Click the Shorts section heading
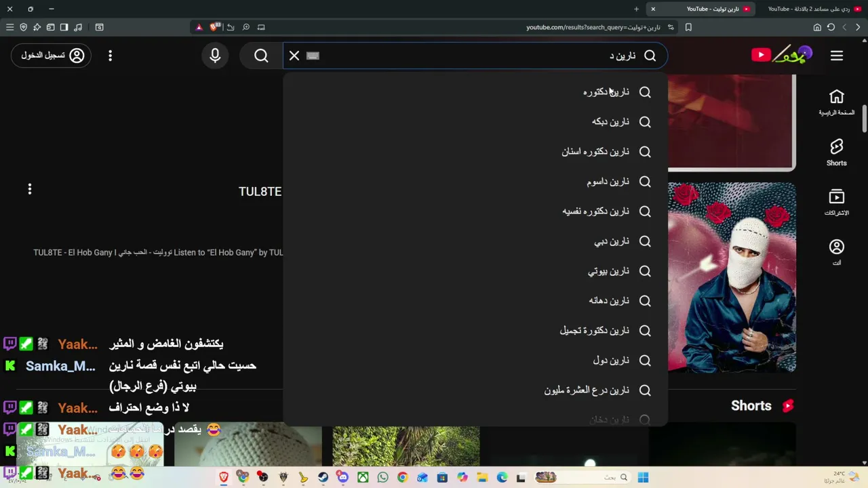 751,405
